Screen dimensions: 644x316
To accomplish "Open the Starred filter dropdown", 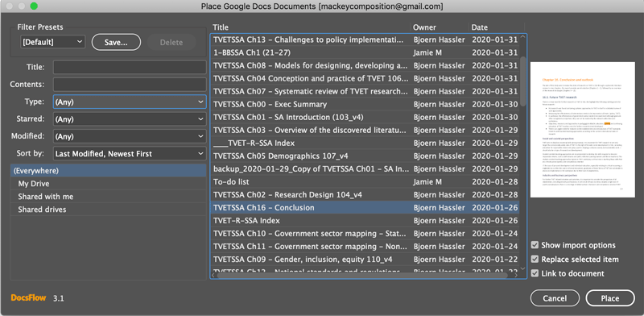I will 130,119.
